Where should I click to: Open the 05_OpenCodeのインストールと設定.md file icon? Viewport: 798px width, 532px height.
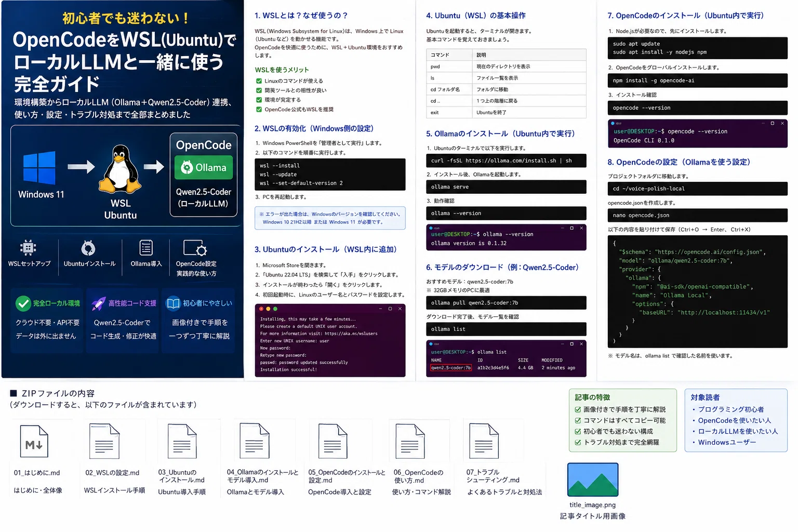coord(332,442)
